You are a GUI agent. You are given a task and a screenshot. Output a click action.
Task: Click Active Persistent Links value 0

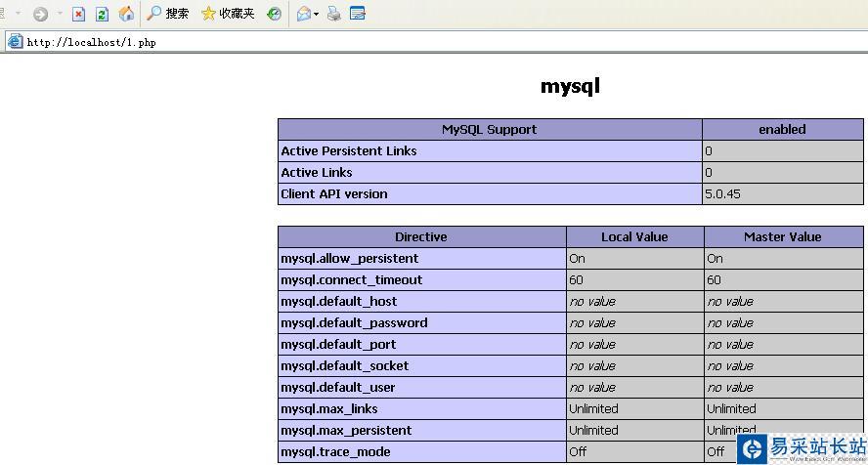tap(709, 151)
